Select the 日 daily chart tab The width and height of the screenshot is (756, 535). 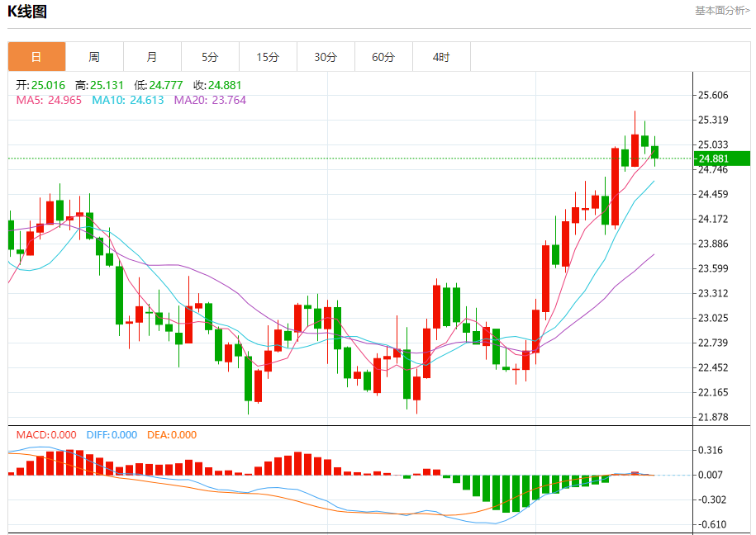click(x=36, y=57)
